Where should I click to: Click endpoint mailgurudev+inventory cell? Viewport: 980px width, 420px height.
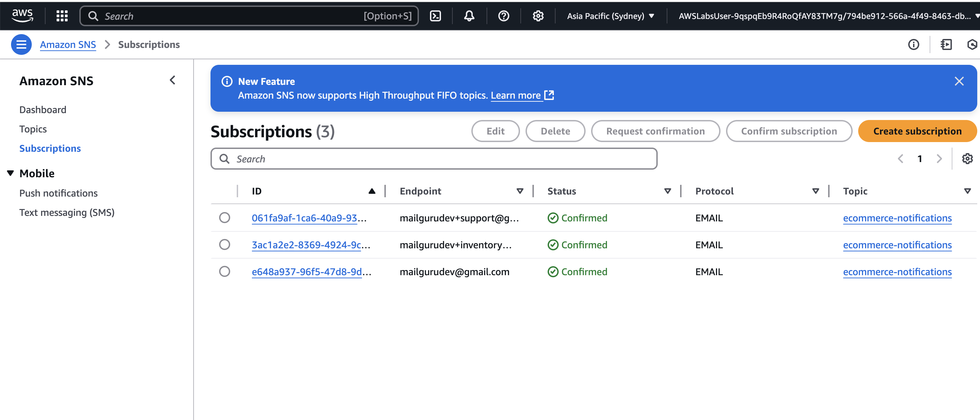tap(455, 245)
